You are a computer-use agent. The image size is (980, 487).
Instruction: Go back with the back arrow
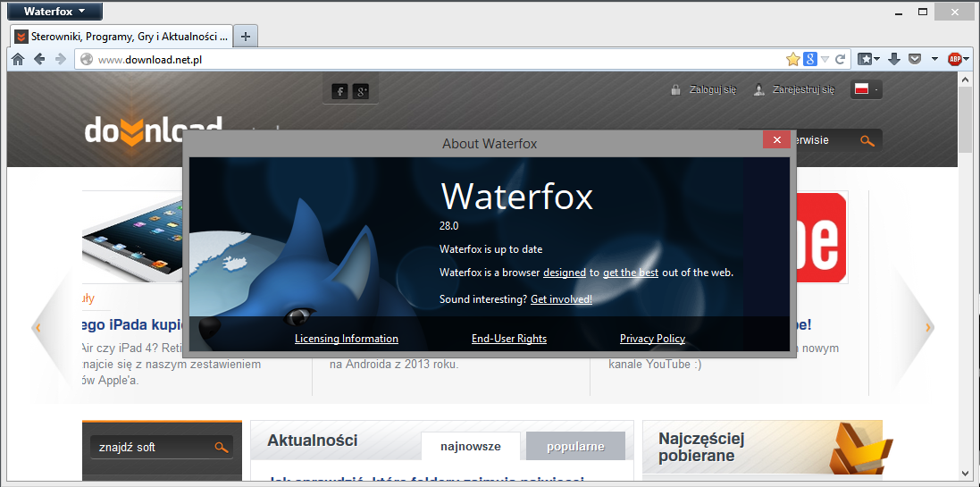pos(39,59)
